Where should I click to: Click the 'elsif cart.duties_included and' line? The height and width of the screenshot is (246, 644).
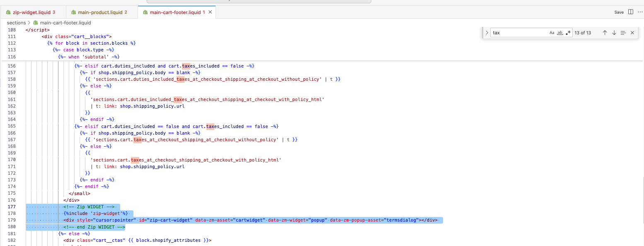(x=164, y=66)
